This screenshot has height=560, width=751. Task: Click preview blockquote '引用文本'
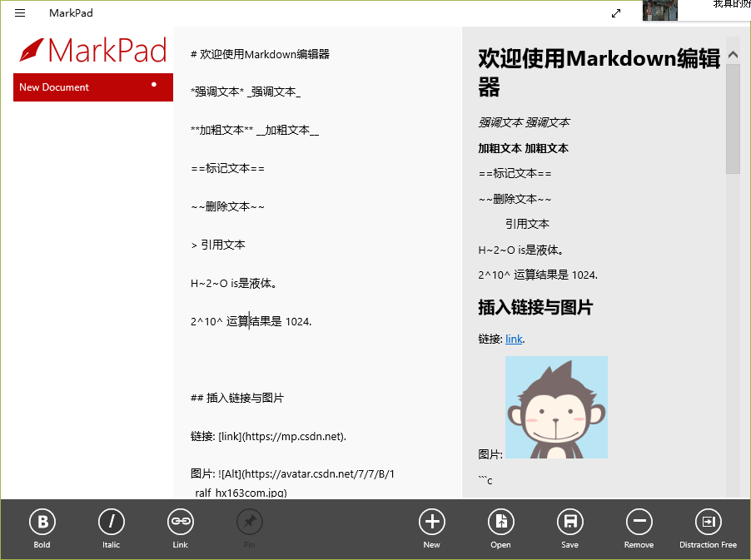click(x=527, y=224)
